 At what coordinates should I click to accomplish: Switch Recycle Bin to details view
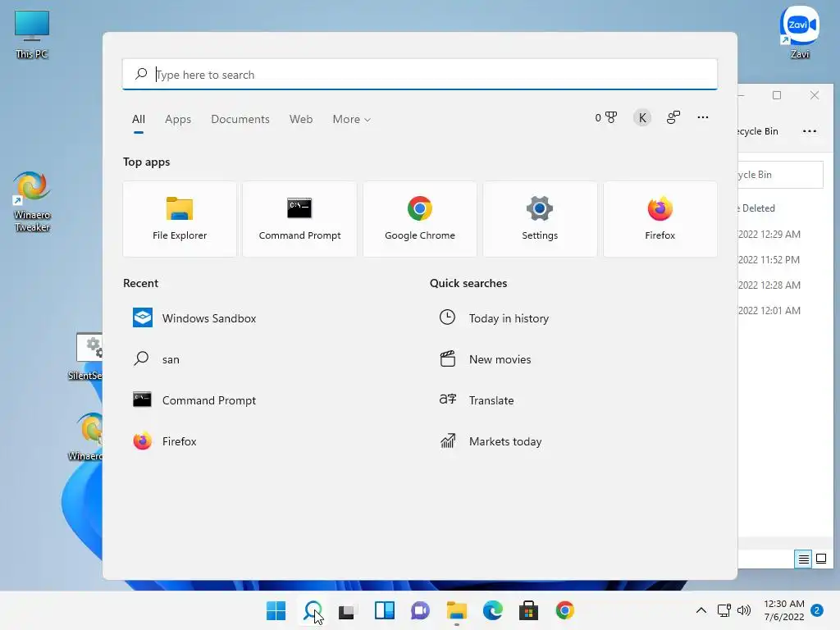coord(803,559)
